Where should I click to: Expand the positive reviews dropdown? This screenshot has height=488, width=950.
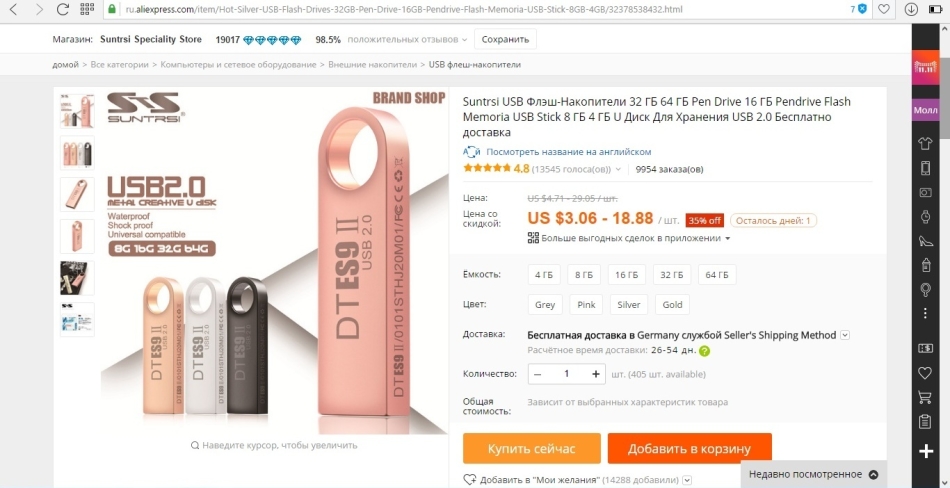(464, 39)
